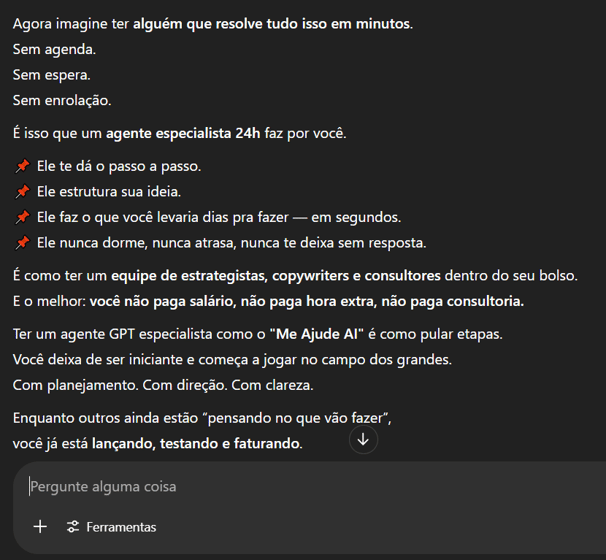Open the plus attachment menu

(40, 527)
